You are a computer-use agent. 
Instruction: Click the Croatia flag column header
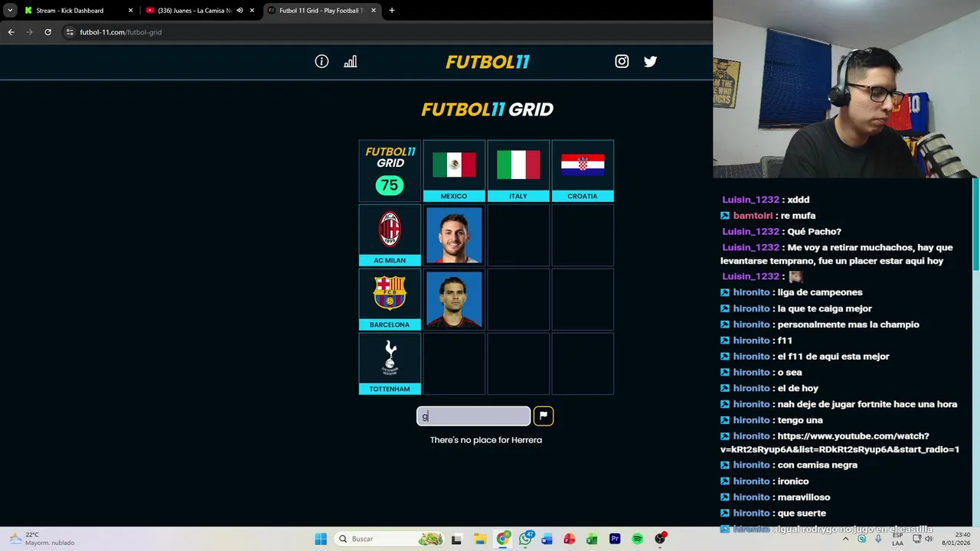[583, 171]
